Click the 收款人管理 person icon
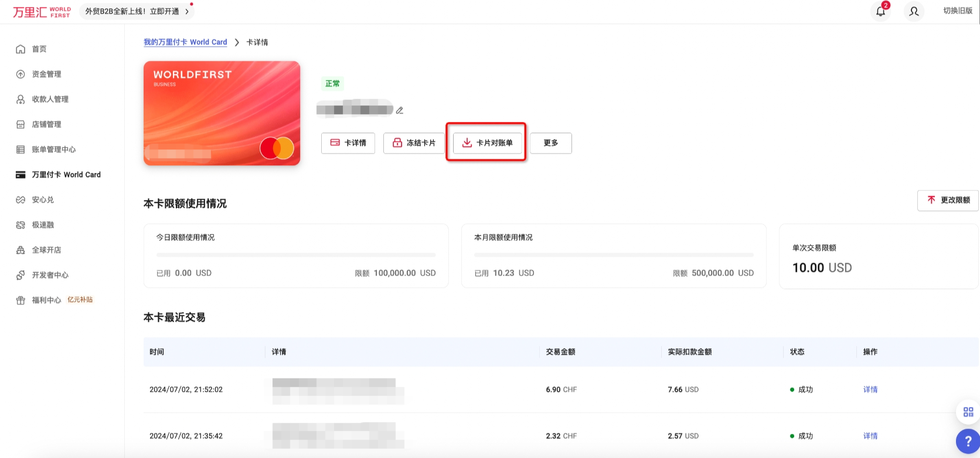This screenshot has width=980, height=458. tap(21, 99)
